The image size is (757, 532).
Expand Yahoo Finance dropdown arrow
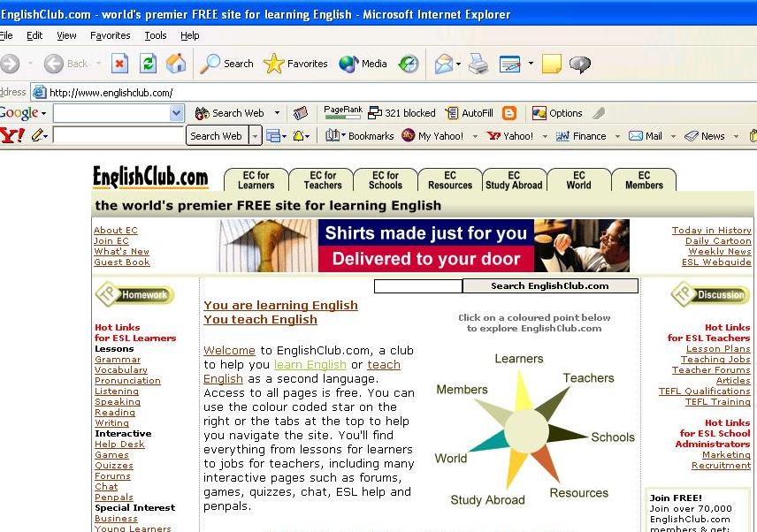[x=617, y=136]
